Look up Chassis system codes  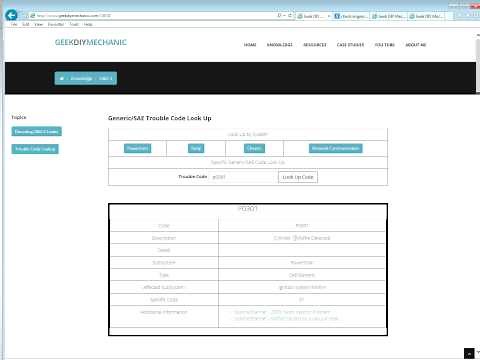254,148
